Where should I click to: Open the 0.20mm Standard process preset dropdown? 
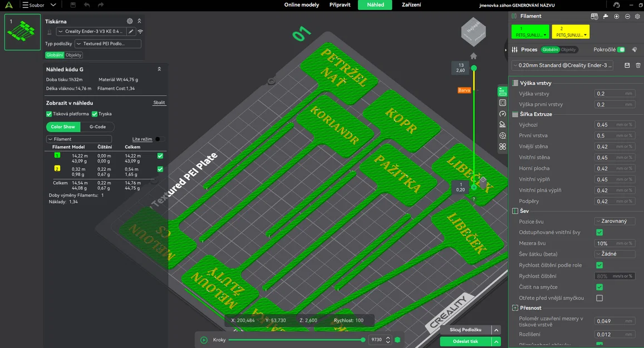point(562,65)
